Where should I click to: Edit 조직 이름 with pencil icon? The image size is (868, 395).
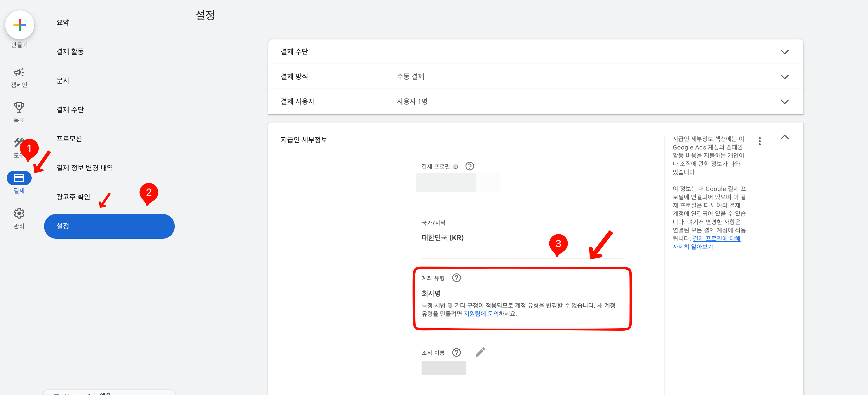(480, 352)
